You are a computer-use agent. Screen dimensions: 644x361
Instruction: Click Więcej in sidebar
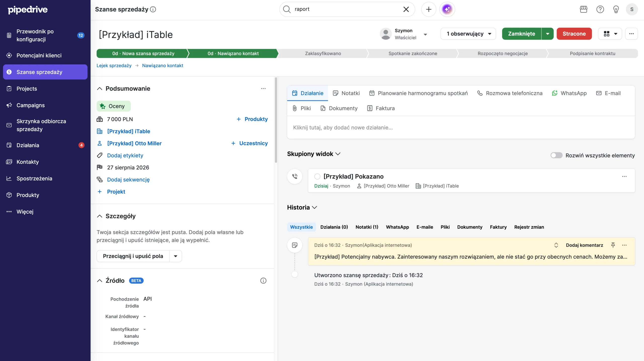pyautogui.click(x=45, y=212)
